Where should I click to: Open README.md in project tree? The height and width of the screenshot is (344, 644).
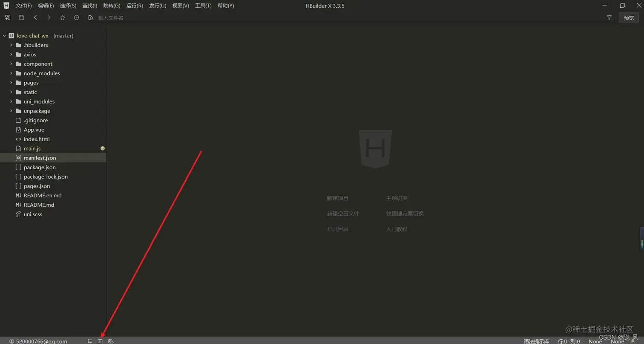39,205
